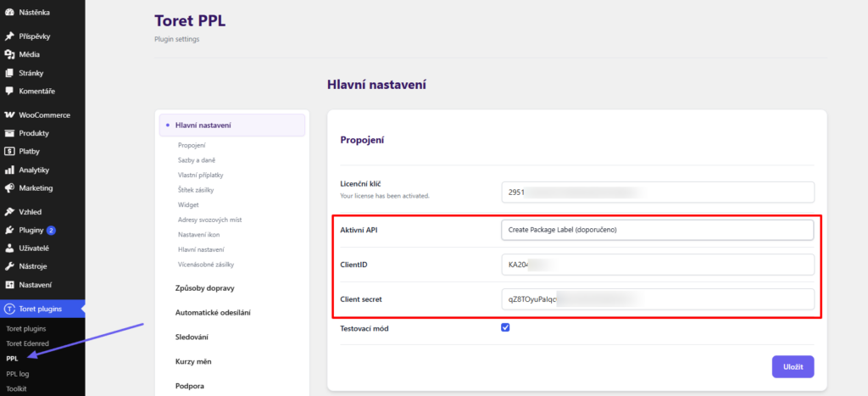Jump to the Nastavení ikon link
This screenshot has height=396, width=868.
click(x=198, y=235)
